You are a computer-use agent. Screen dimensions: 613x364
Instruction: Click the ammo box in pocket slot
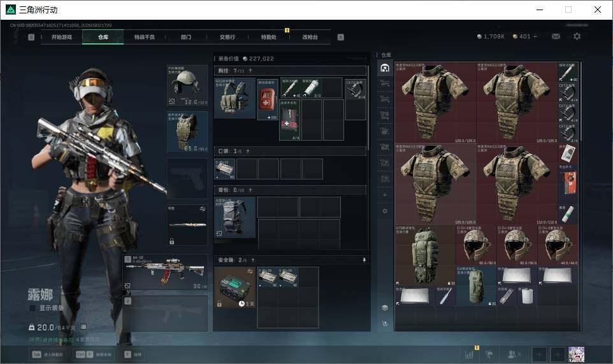(225, 169)
